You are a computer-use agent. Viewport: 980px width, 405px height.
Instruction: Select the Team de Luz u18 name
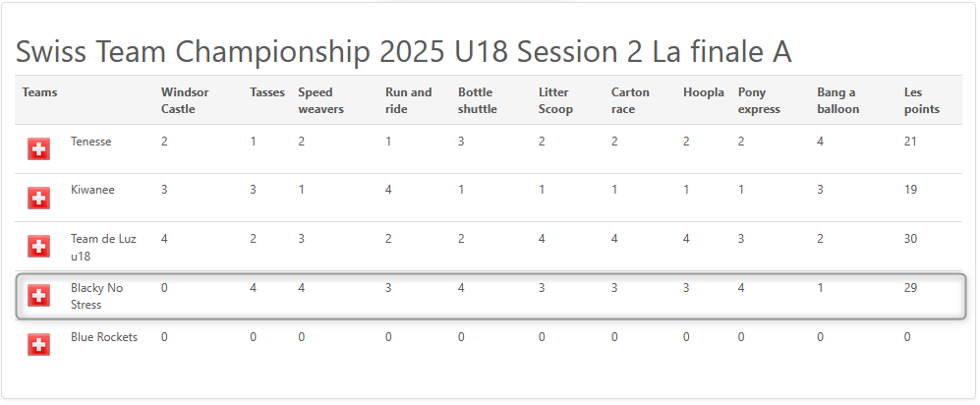pos(103,247)
